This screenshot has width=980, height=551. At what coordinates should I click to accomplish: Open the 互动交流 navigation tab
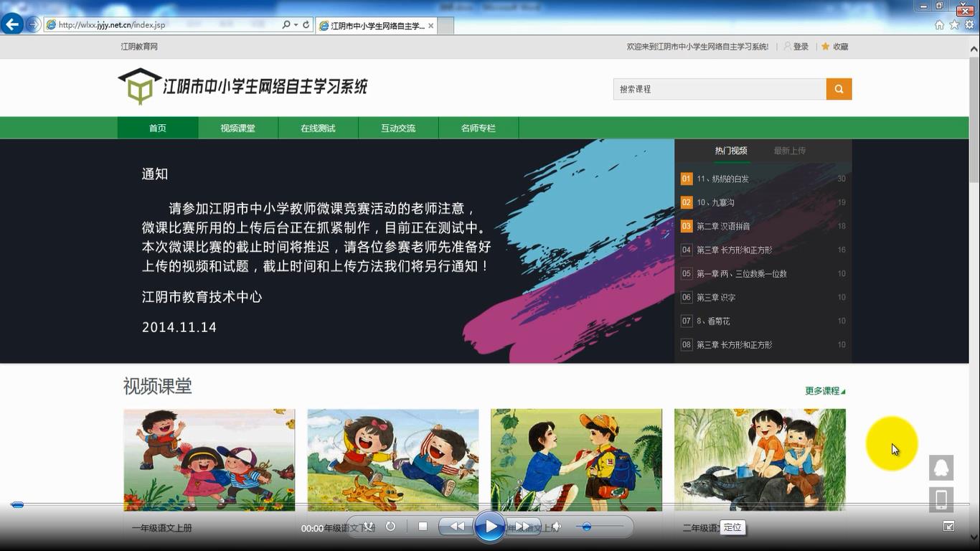[x=398, y=128]
